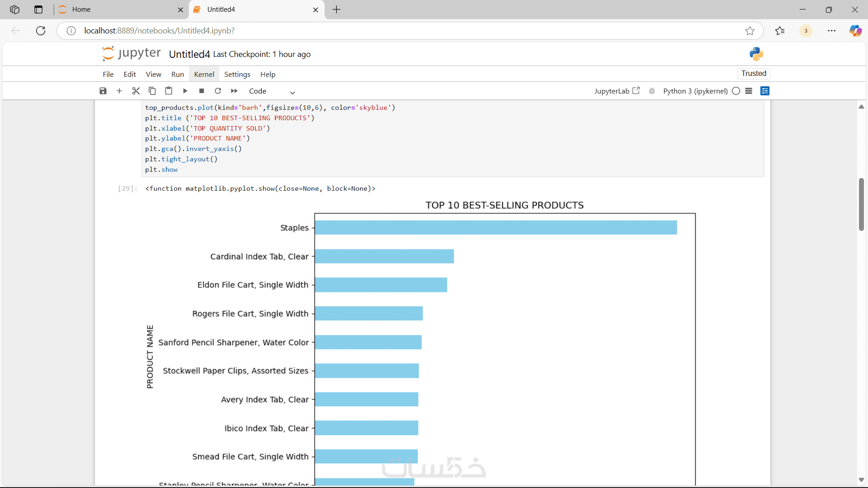This screenshot has height=488, width=868.
Task: Click the browser address bar URL
Action: click(x=159, y=31)
